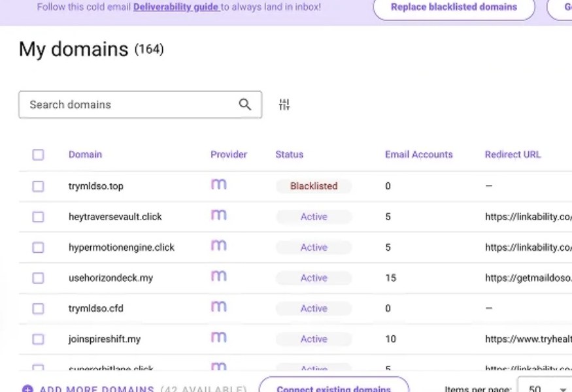Click the domain name heytraversevault.click
572x392 pixels.
tap(115, 217)
